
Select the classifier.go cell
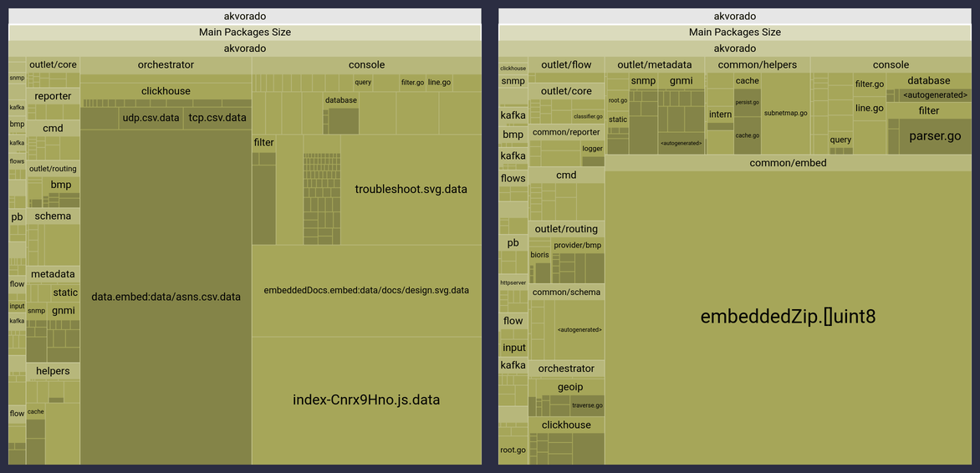(587, 116)
